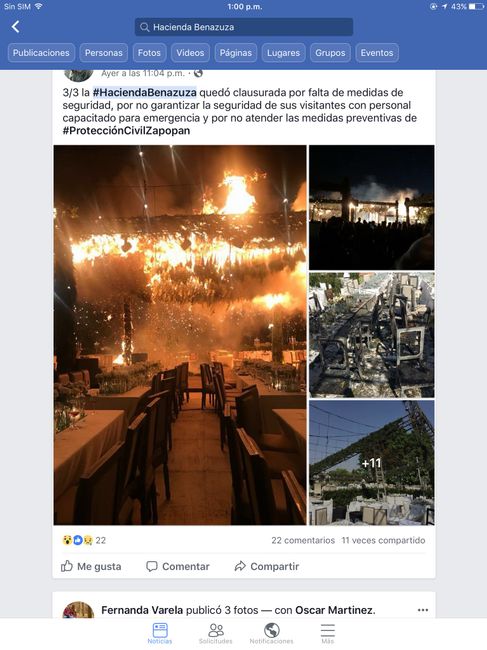Open the +11 more photos thumbnail
The height and width of the screenshot is (650, 487).
[372, 463]
